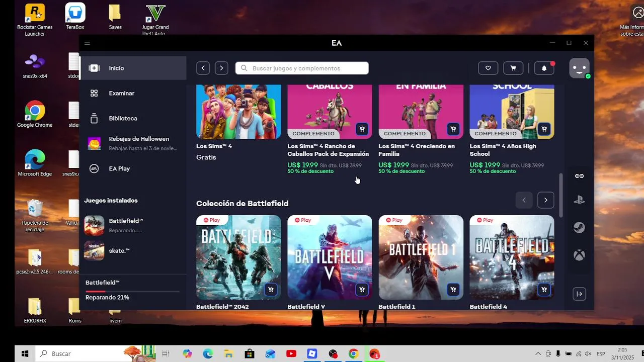Open YouTube from the taskbar

pos(291,353)
